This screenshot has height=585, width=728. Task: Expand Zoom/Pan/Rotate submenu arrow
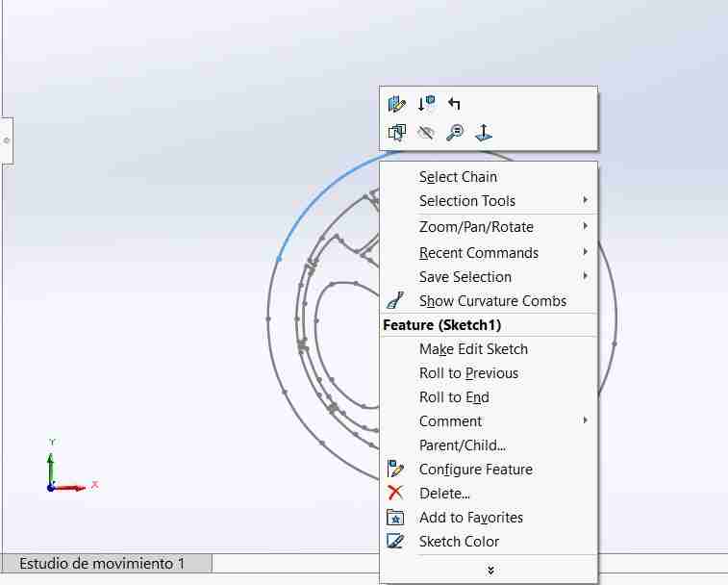click(x=585, y=226)
